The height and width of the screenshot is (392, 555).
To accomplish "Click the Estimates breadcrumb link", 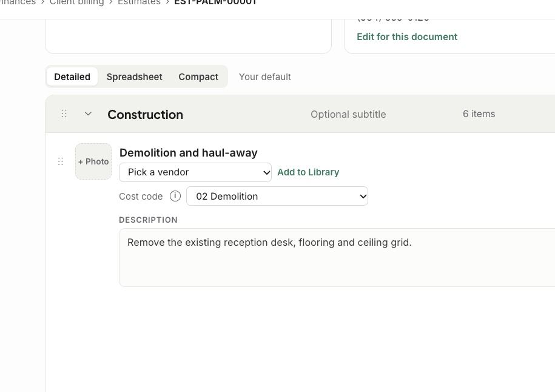I will (x=139, y=2).
